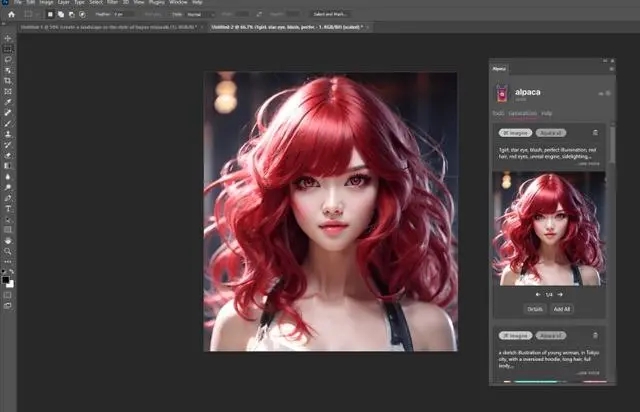Select the Zoom tool
Image resolution: width=640 pixels, height=412 pixels.
pos(8,251)
